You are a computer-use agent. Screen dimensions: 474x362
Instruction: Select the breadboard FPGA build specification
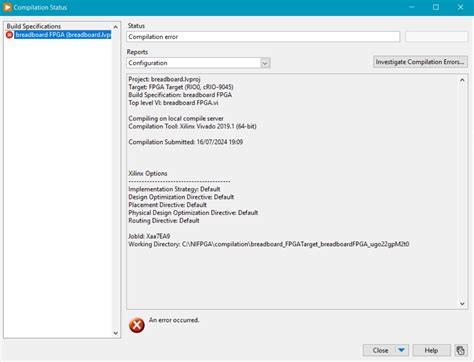coord(63,35)
